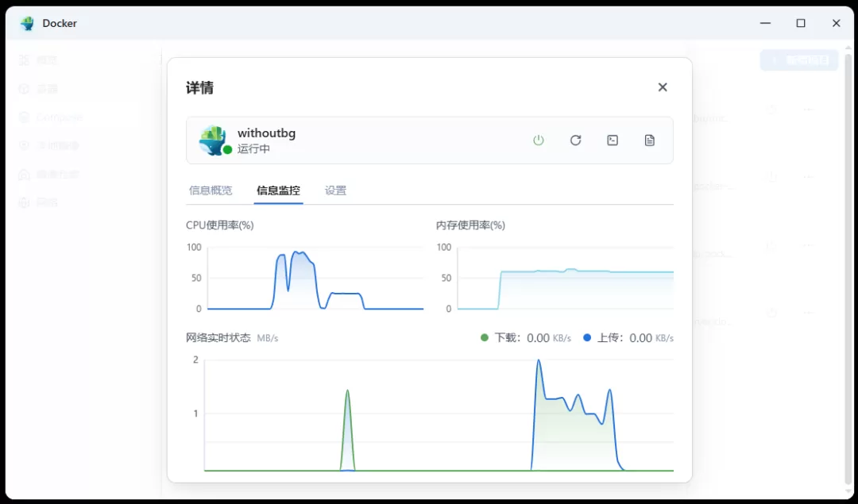Click the Docker logo in title bar
This screenshot has width=858, height=504.
coord(27,23)
